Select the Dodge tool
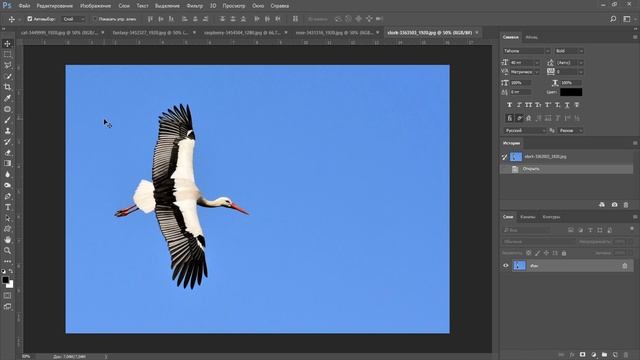This screenshot has height=360, width=640. click(x=7, y=185)
